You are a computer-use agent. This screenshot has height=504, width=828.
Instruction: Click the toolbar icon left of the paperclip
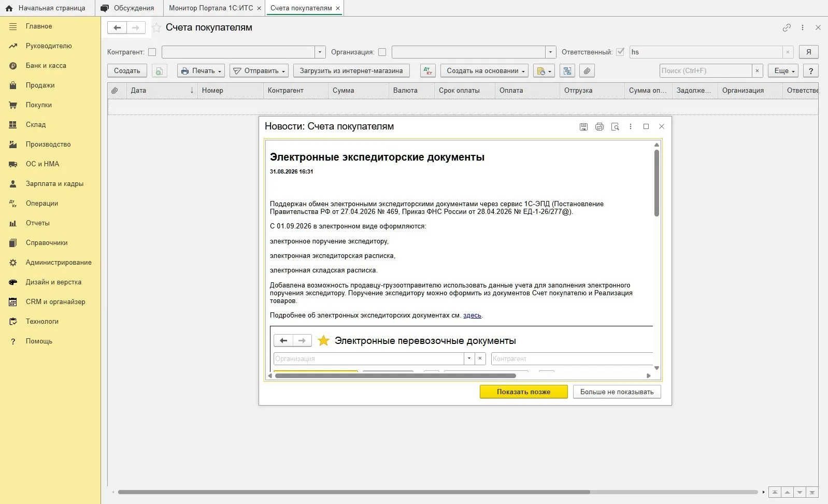pos(567,71)
